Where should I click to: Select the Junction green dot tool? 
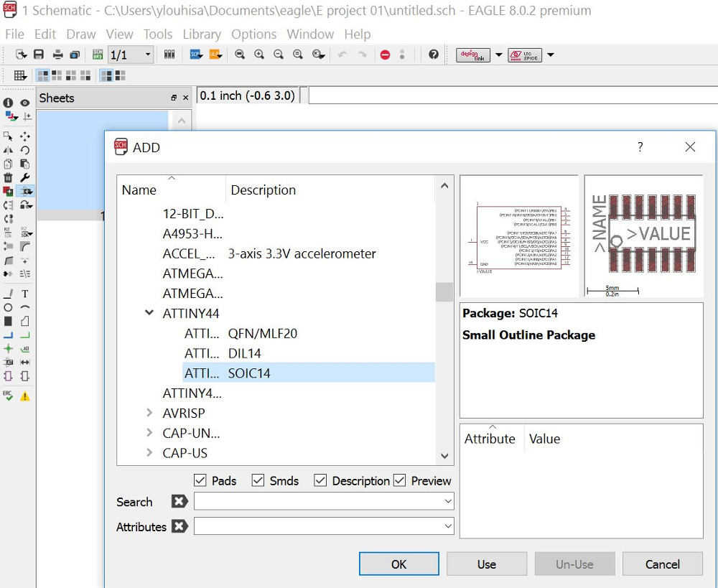click(8, 348)
